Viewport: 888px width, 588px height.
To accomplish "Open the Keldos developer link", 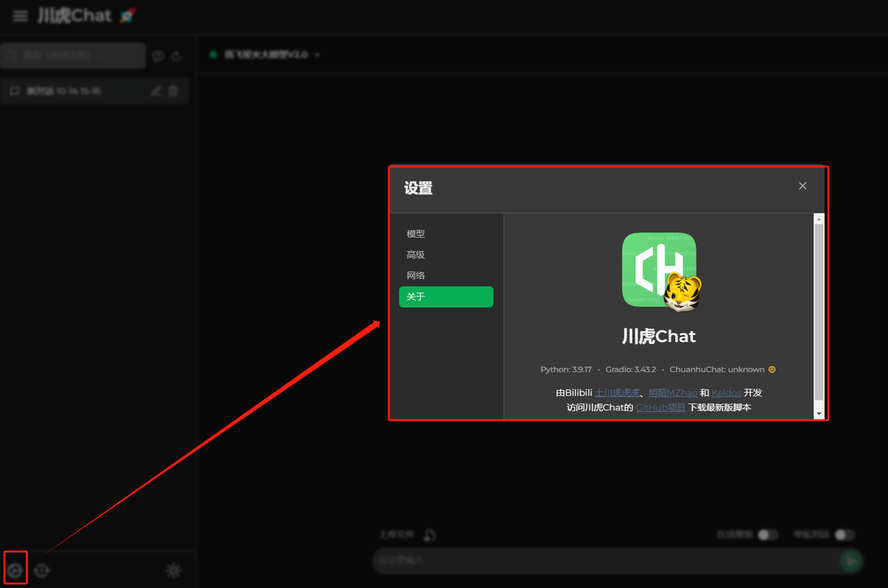I will 727,393.
